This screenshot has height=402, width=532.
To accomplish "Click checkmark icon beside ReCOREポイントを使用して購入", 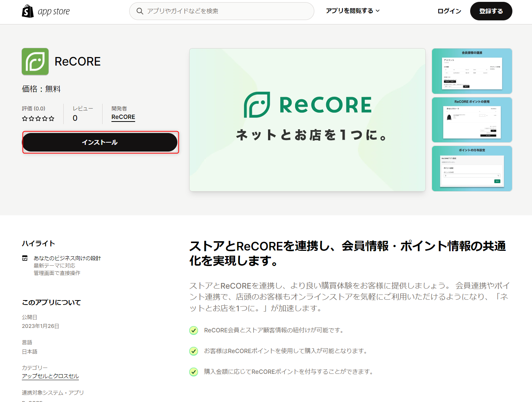I will [x=194, y=351].
